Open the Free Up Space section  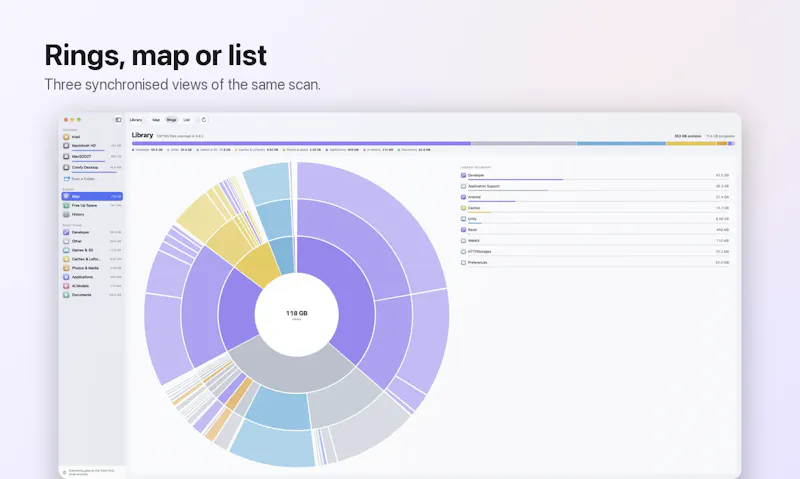pos(92,205)
